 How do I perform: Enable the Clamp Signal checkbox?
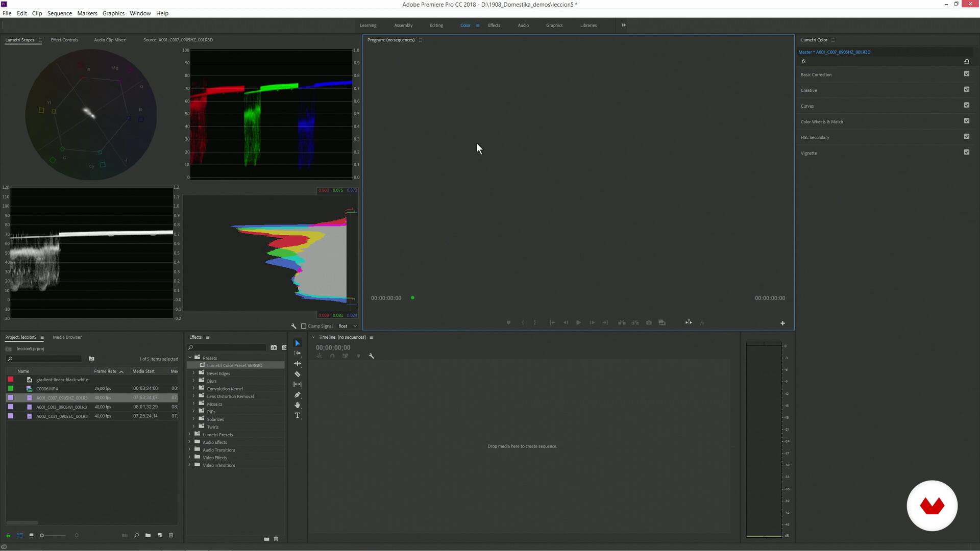304,326
